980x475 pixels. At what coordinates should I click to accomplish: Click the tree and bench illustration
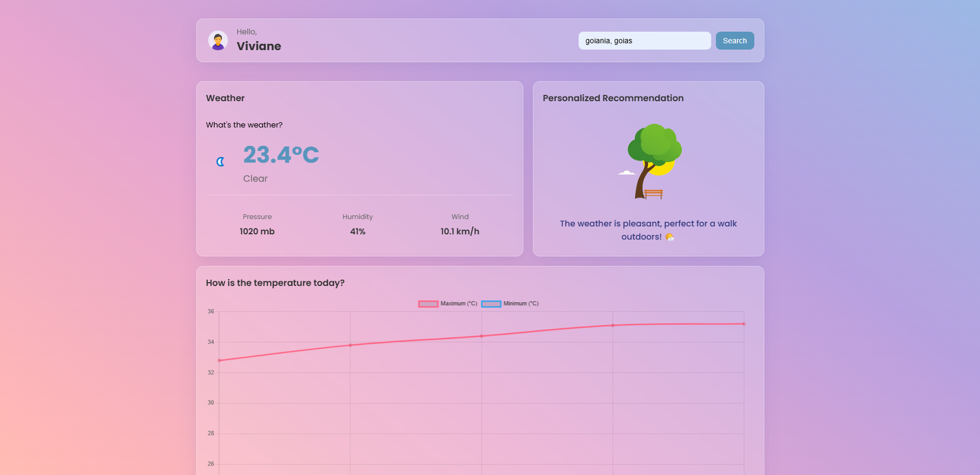click(649, 162)
